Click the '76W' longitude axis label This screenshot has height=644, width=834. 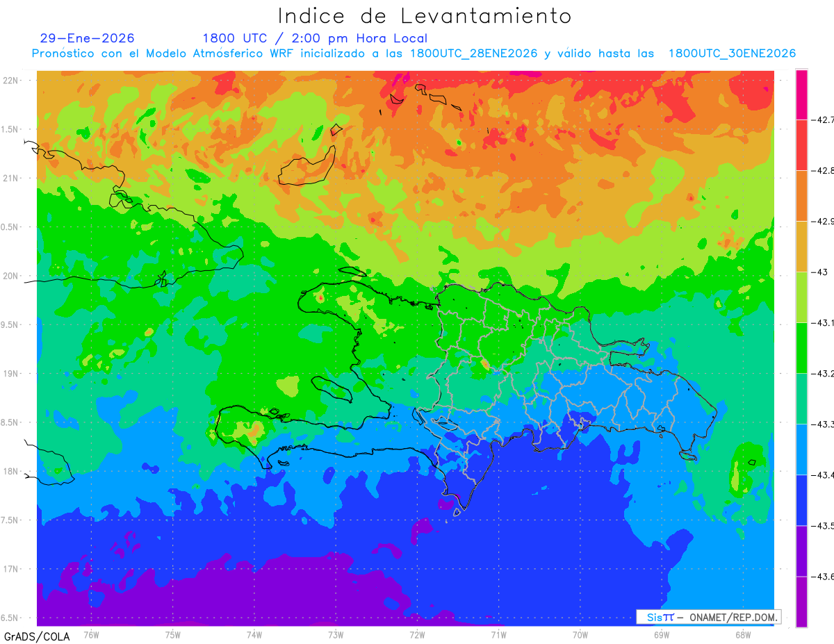click(x=91, y=634)
